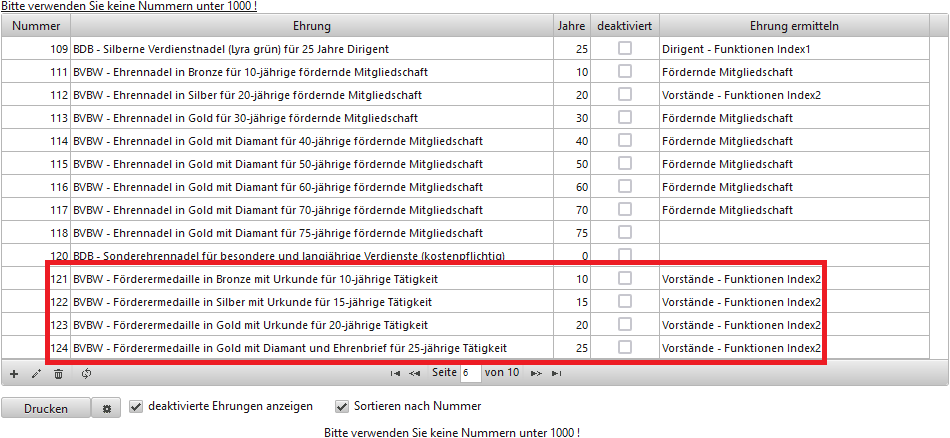Screen dimensions: 950x438
Task: Check the deaktiviert box for row 122
Action: click(625, 301)
